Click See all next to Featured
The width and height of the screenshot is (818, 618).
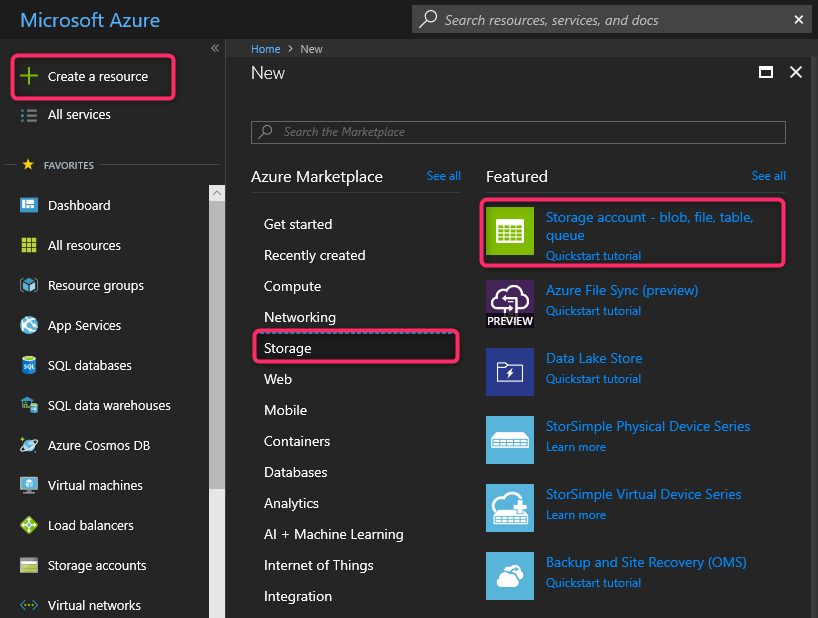click(x=768, y=176)
